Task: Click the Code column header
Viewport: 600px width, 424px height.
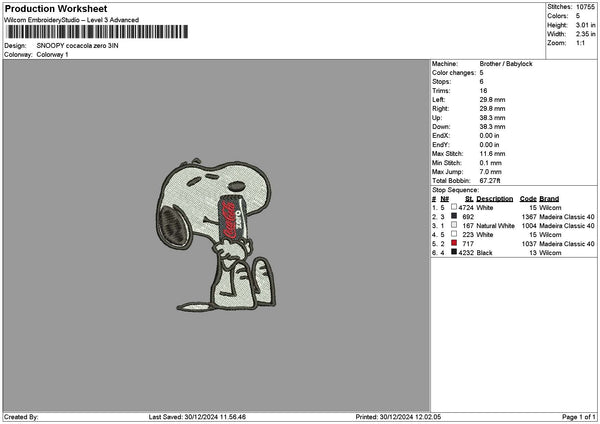Action: (x=528, y=199)
